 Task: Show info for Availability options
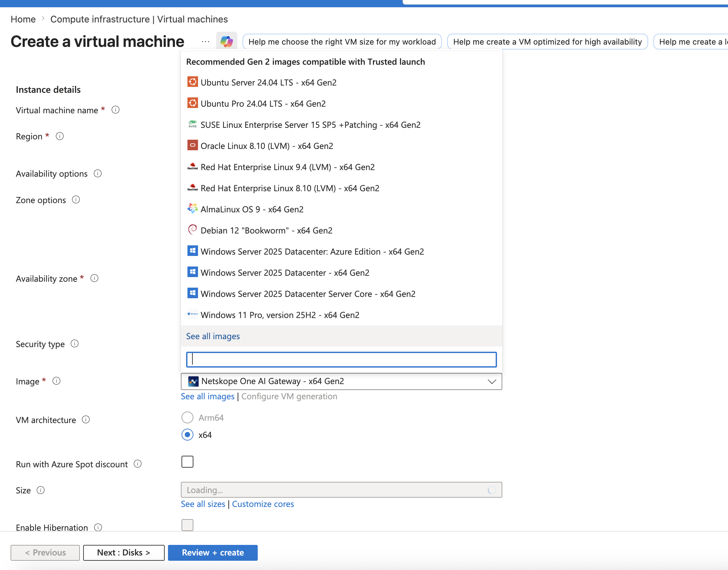[98, 173]
